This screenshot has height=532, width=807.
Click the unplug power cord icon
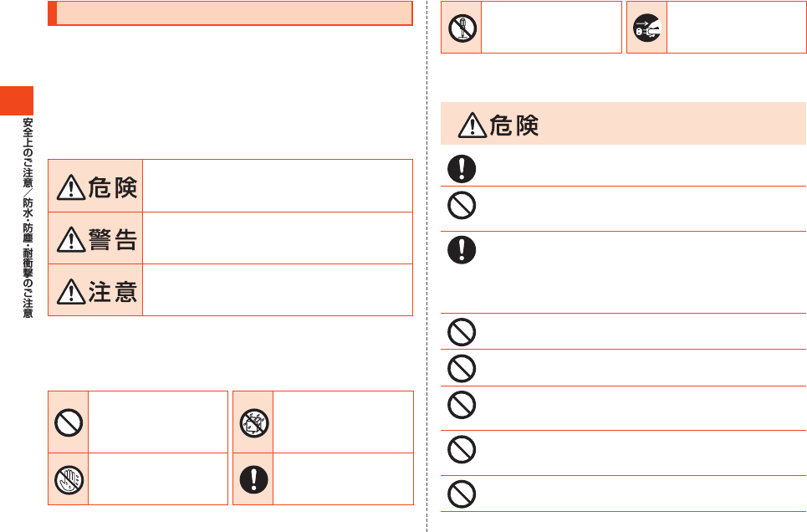[647, 28]
